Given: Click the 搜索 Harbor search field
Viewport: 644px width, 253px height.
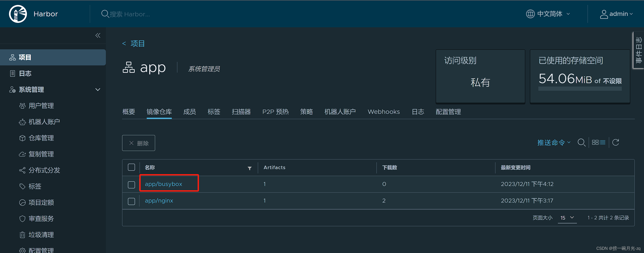Looking at the screenshot, I should click(130, 14).
